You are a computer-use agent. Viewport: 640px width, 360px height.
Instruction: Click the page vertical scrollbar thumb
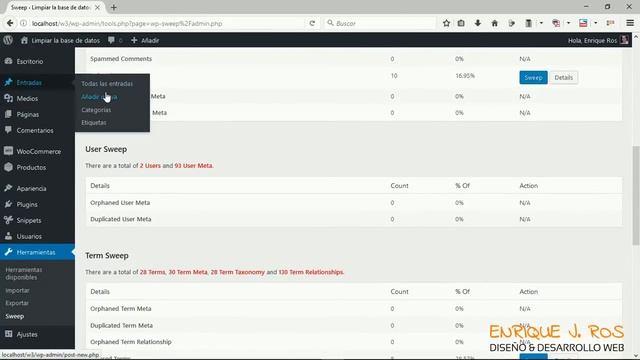coord(636,195)
